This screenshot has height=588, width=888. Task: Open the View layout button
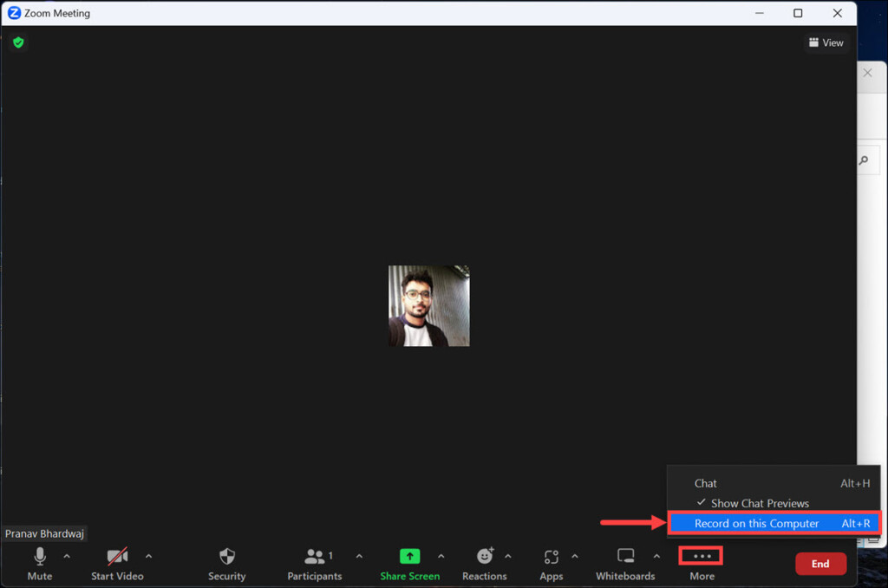click(x=826, y=42)
